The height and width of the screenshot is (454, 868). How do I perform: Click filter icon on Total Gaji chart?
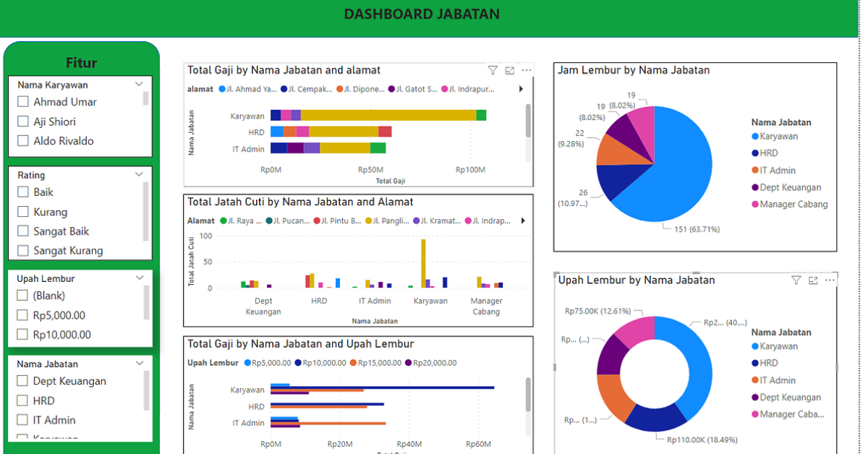[x=493, y=70]
